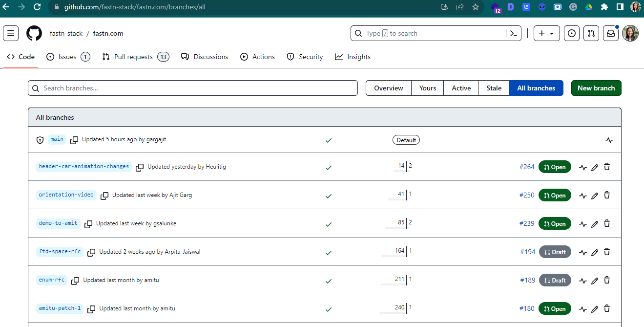View activity for header-car-animation-changes branch
Image resolution: width=644 pixels, height=327 pixels.
(x=583, y=167)
